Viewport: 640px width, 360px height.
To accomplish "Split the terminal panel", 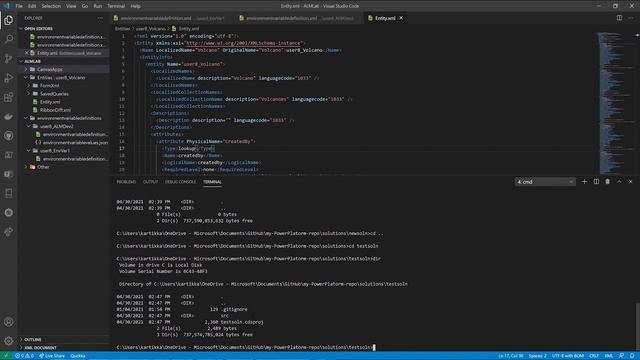I will (x=596, y=182).
